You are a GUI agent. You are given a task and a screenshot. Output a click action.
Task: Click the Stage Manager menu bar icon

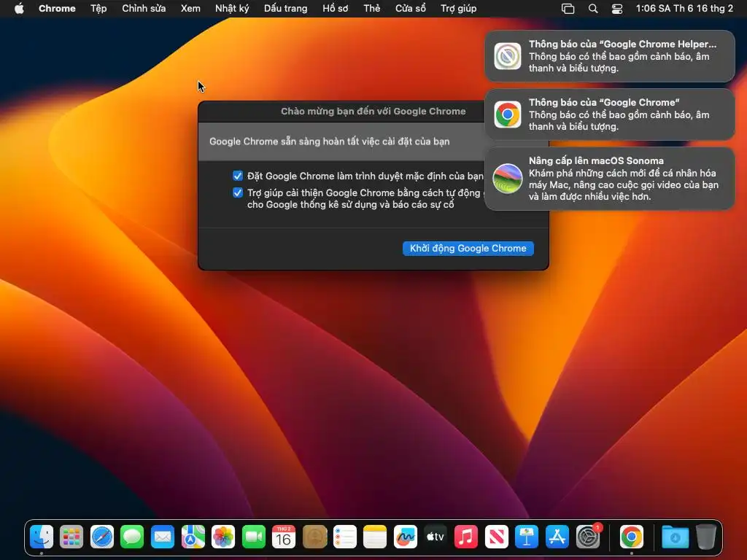[568, 9]
